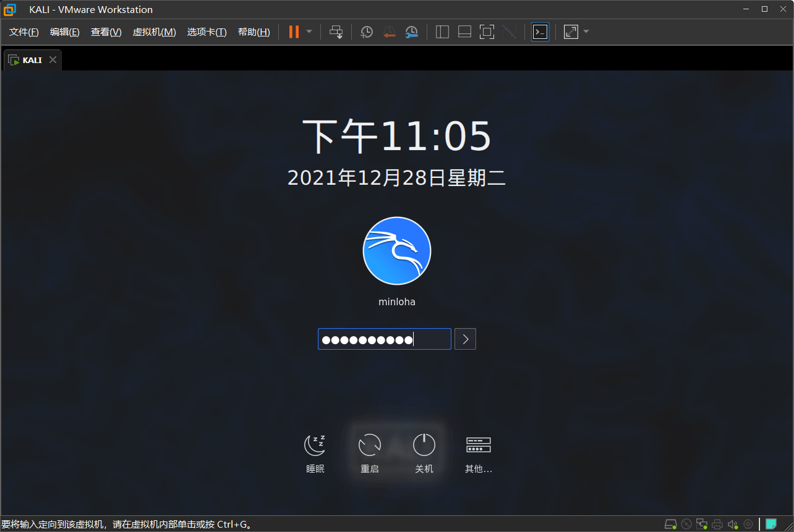Screen dimensions: 794x532
Task: Open the 帮助(H) menu
Action: [254, 32]
